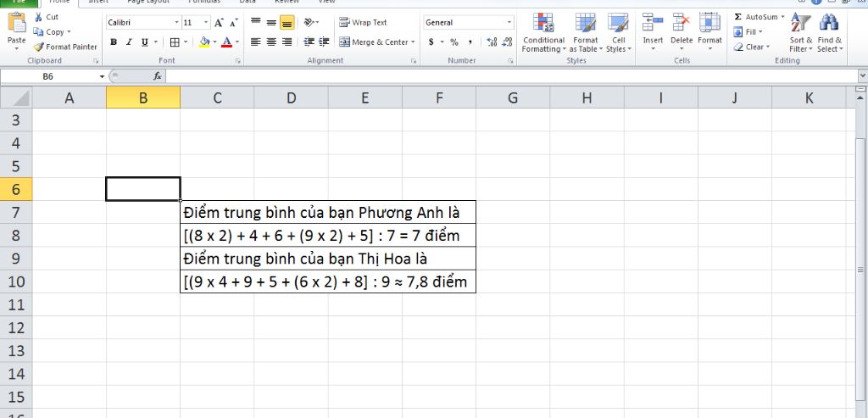Increase font size with Grow Font
The image size is (868, 418).
(x=220, y=23)
